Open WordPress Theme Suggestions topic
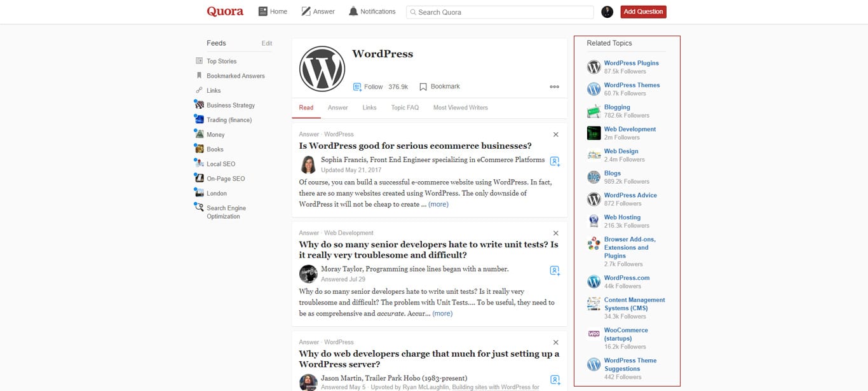Image resolution: width=868 pixels, height=391 pixels. coord(630,364)
